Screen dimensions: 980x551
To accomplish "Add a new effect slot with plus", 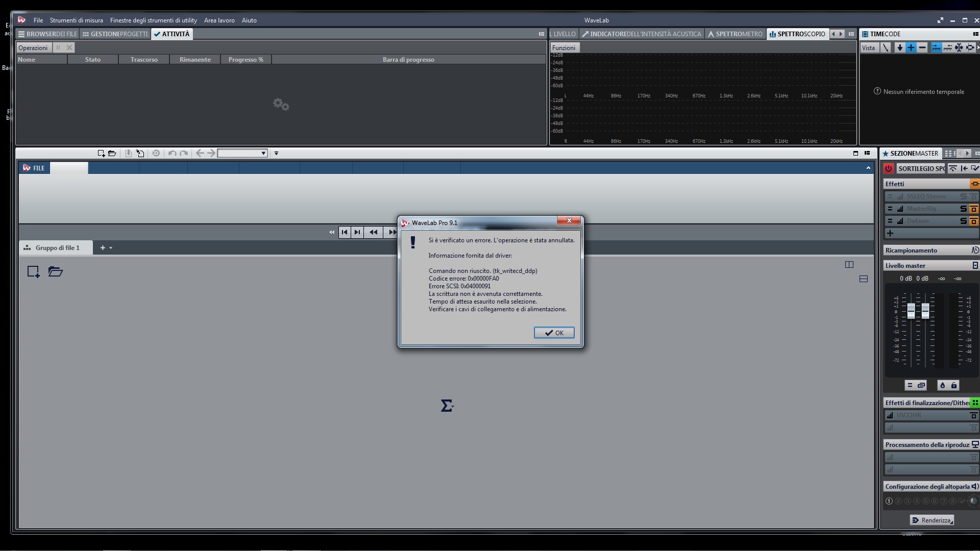I will (x=890, y=233).
